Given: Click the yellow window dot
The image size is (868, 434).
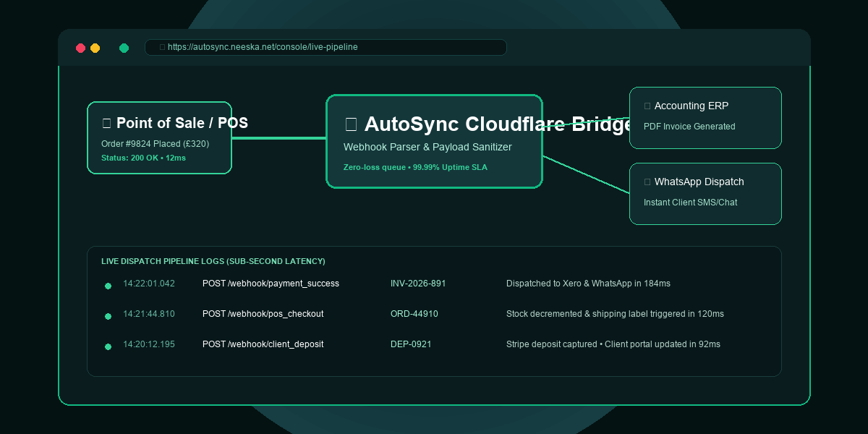Looking at the screenshot, I should tap(95, 48).
